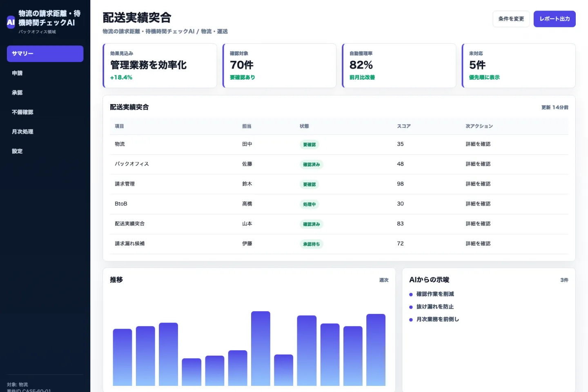Click the スコア column header
Image resolution: width=588 pixels, height=392 pixels.
404,126
